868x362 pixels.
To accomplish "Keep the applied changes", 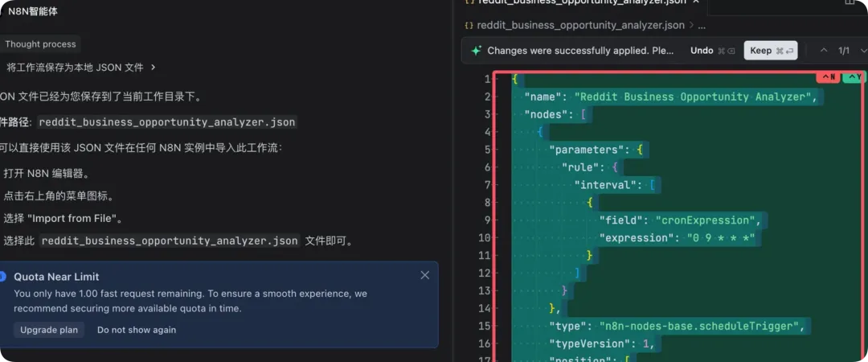I will [771, 51].
